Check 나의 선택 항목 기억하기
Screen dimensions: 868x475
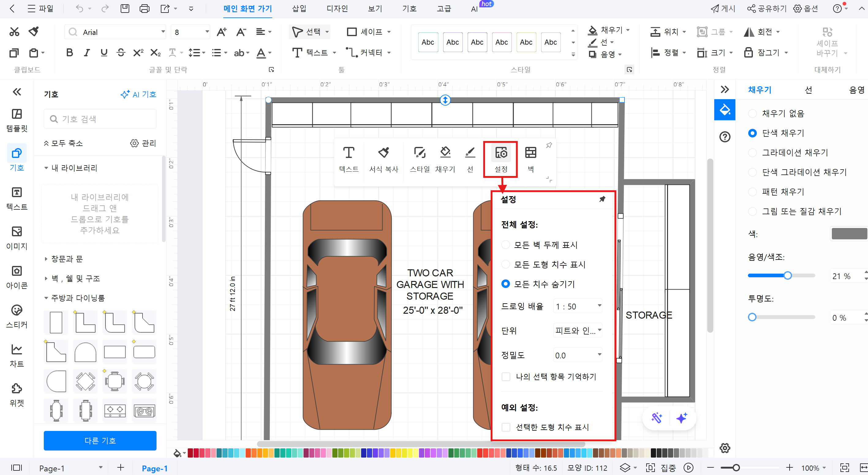click(506, 376)
